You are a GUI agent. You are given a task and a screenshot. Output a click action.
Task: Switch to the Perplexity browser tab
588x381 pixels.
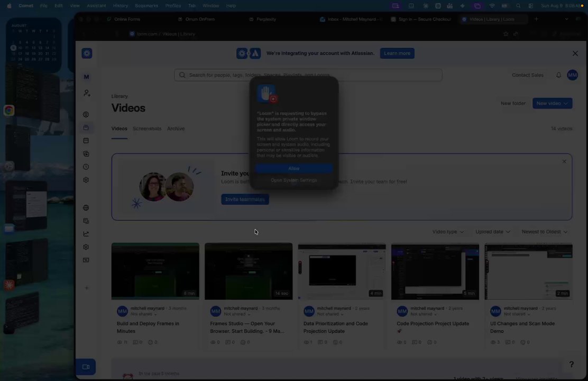coord(267,19)
